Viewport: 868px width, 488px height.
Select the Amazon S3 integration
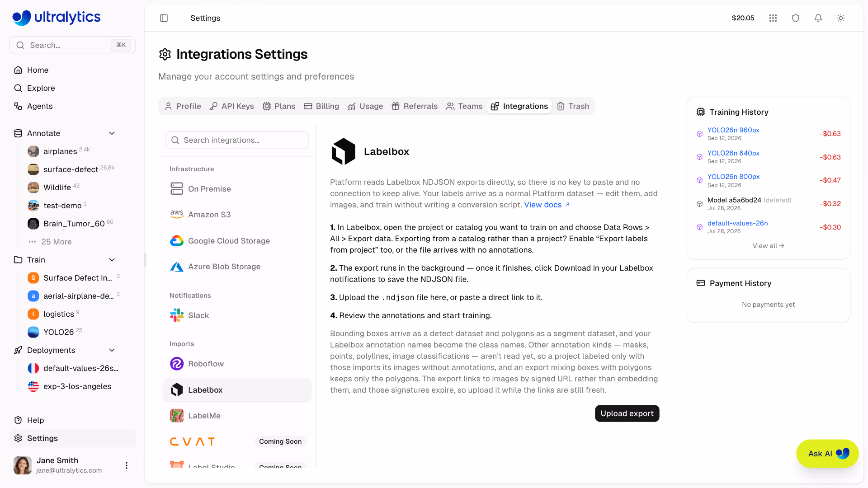click(x=237, y=215)
